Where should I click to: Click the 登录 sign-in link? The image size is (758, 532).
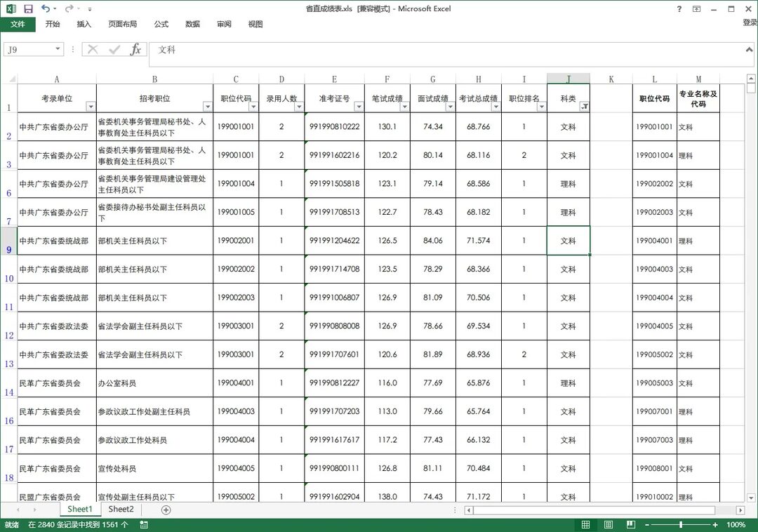tap(749, 23)
